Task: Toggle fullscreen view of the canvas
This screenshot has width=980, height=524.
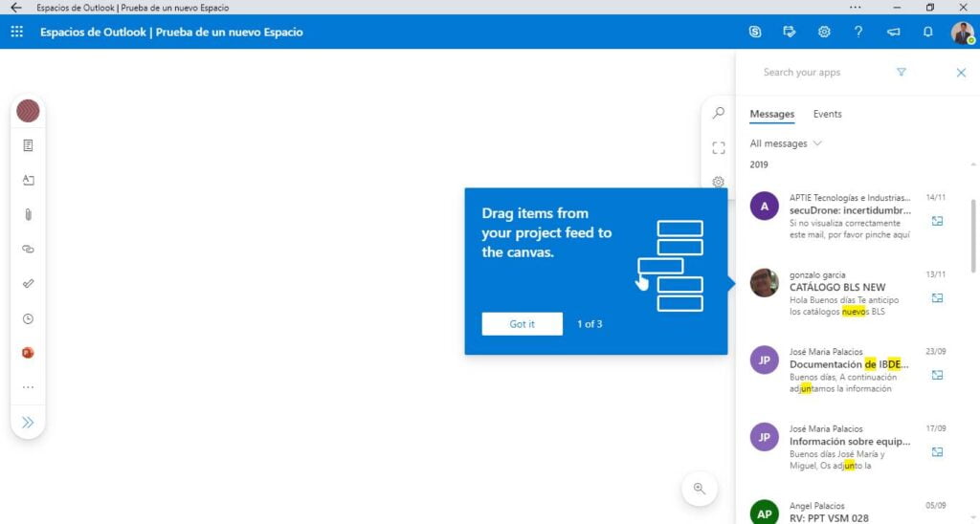Action: [719, 147]
